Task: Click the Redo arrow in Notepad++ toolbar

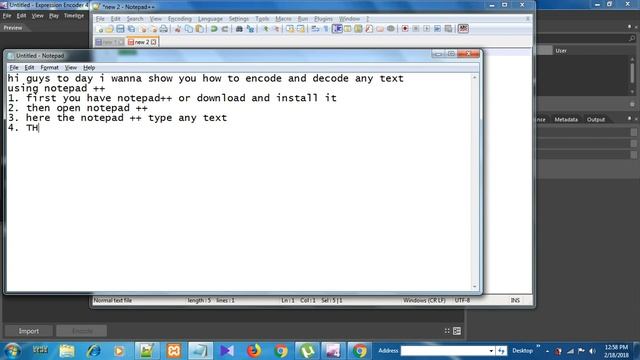Action: (224, 29)
